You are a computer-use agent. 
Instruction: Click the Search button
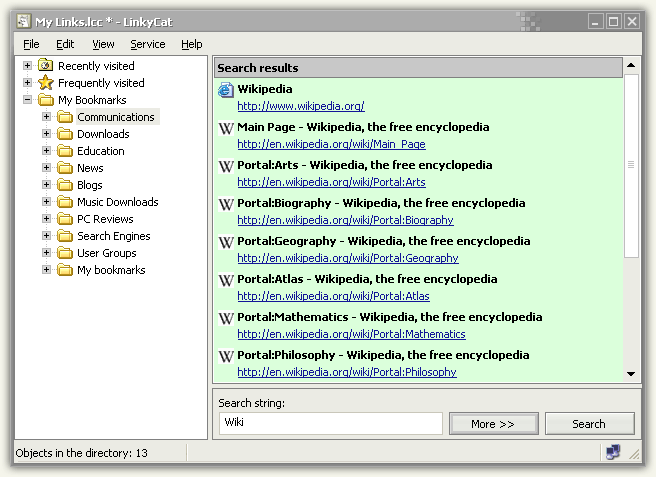click(589, 424)
